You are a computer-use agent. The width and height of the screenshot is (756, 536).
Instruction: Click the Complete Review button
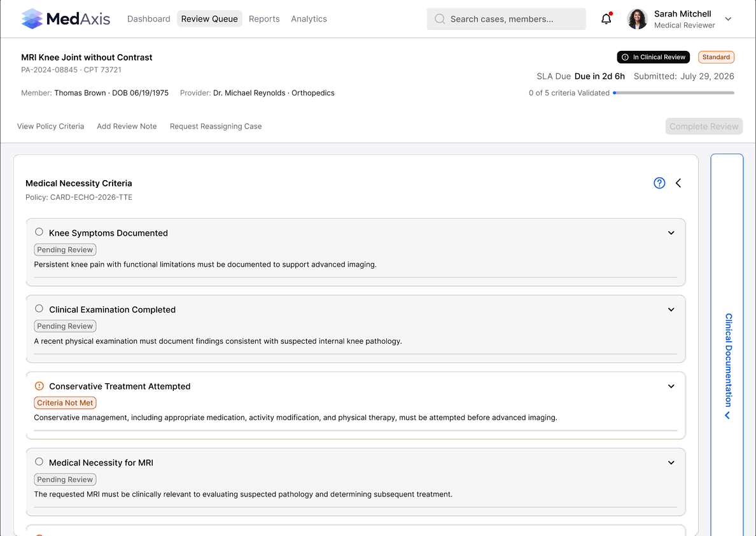pyautogui.click(x=704, y=127)
